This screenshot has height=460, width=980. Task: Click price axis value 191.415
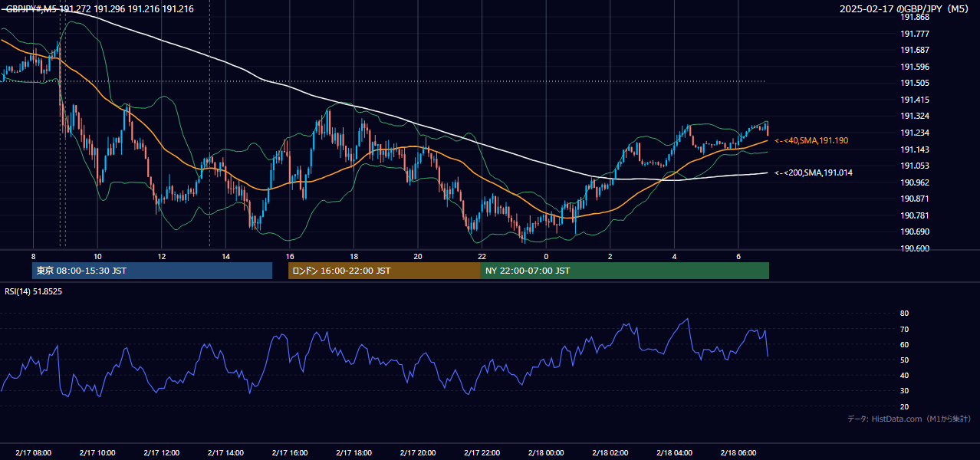point(914,100)
